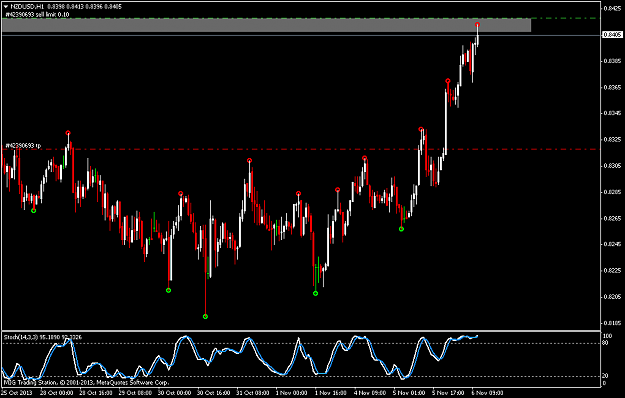Select the '#42390693 sell limit 0.10' order label
Viewport: 625px width, 398px height.
click(x=37, y=15)
